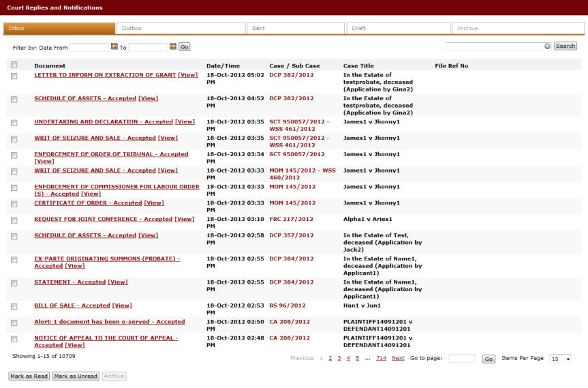Open the Sent tab
The image size is (588, 388).
tap(295, 29)
